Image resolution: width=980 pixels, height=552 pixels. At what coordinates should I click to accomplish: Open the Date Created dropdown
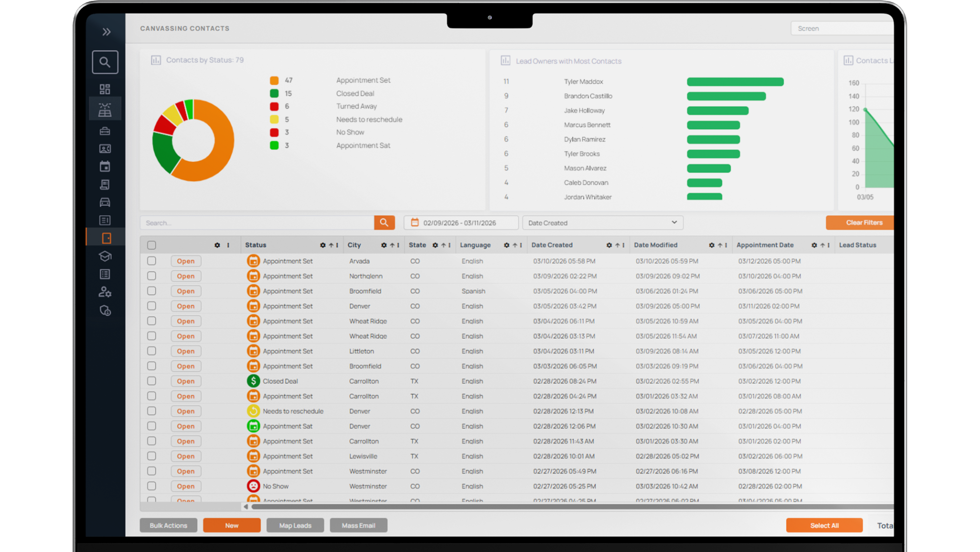(603, 223)
